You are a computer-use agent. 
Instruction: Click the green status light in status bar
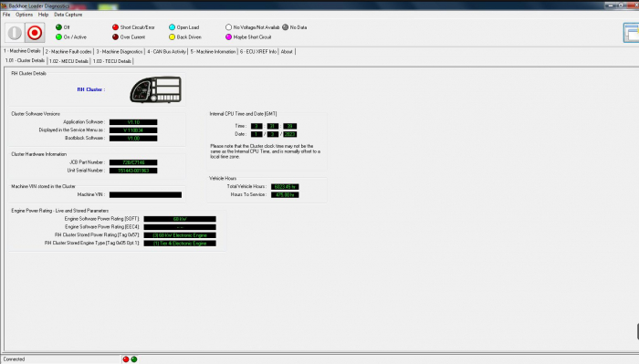pyautogui.click(x=134, y=359)
